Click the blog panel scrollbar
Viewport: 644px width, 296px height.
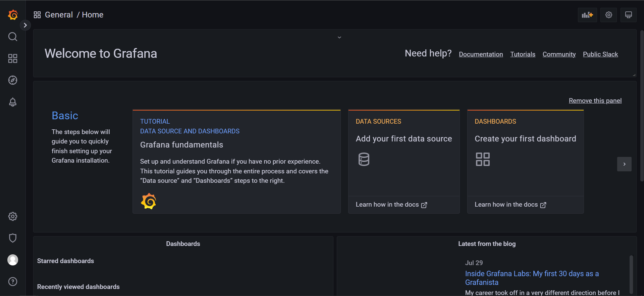tap(631, 274)
